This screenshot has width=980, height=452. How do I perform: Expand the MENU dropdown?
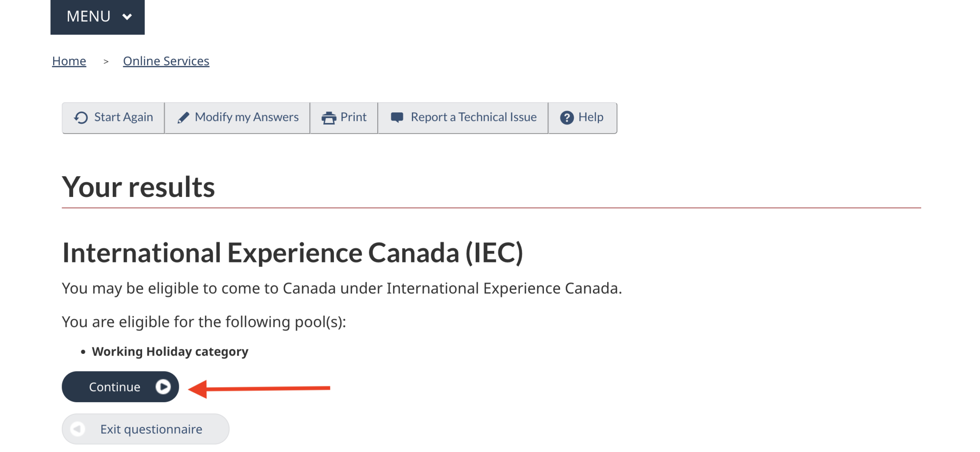[97, 17]
